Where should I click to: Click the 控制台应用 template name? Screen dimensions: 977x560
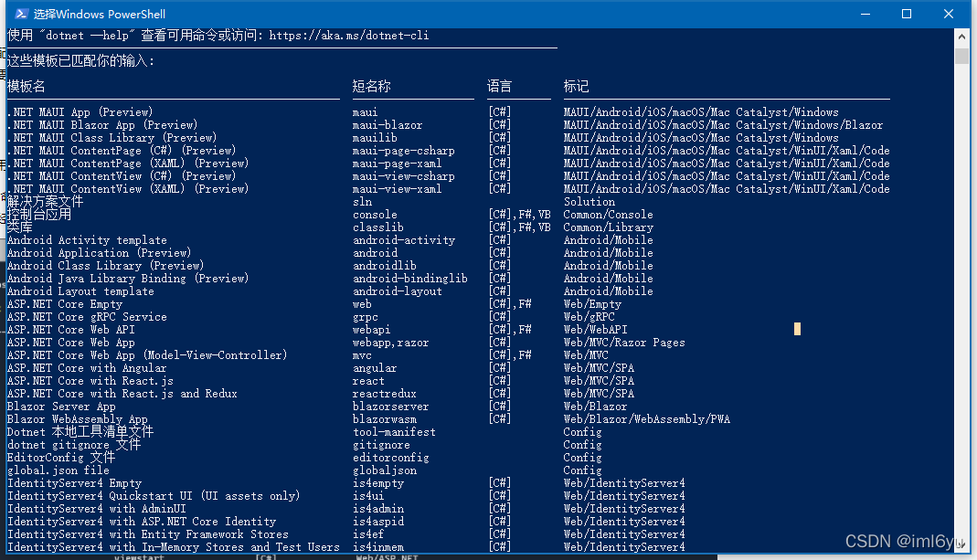[38, 215]
